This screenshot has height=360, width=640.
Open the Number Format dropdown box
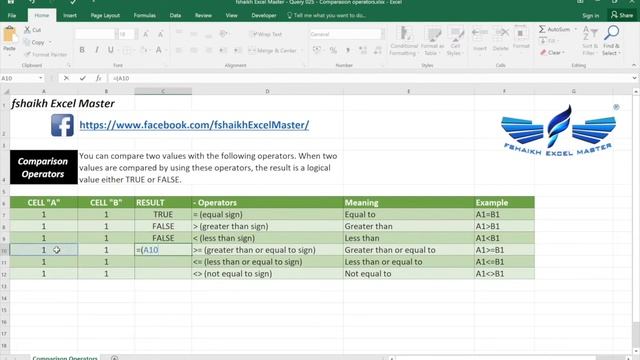point(347,34)
